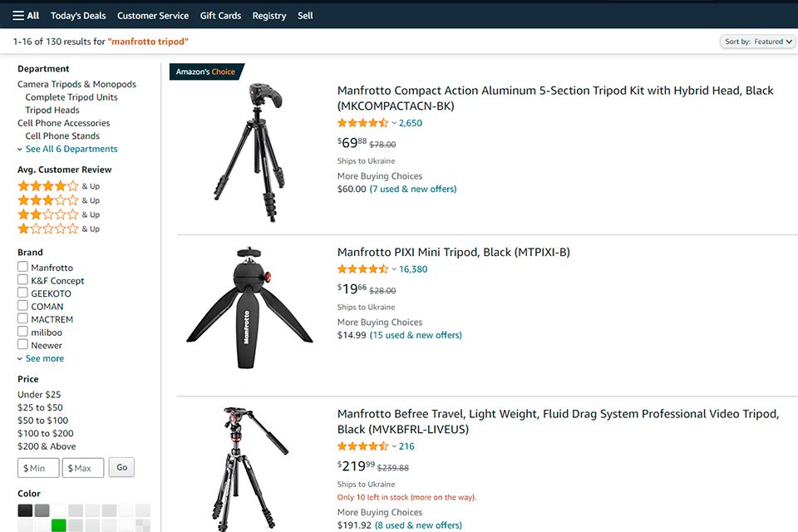Open star rating of Compact Action tripod
Viewport: 798px width, 532px height.
[363, 123]
